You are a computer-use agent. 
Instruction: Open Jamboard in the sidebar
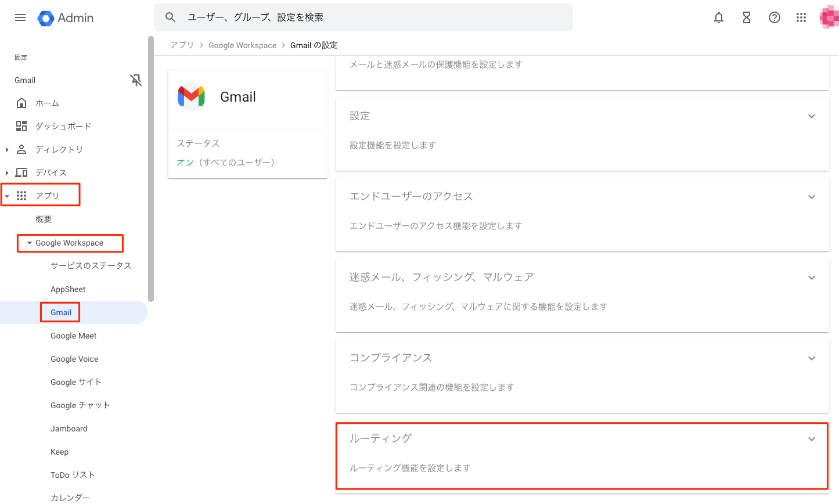(x=69, y=429)
